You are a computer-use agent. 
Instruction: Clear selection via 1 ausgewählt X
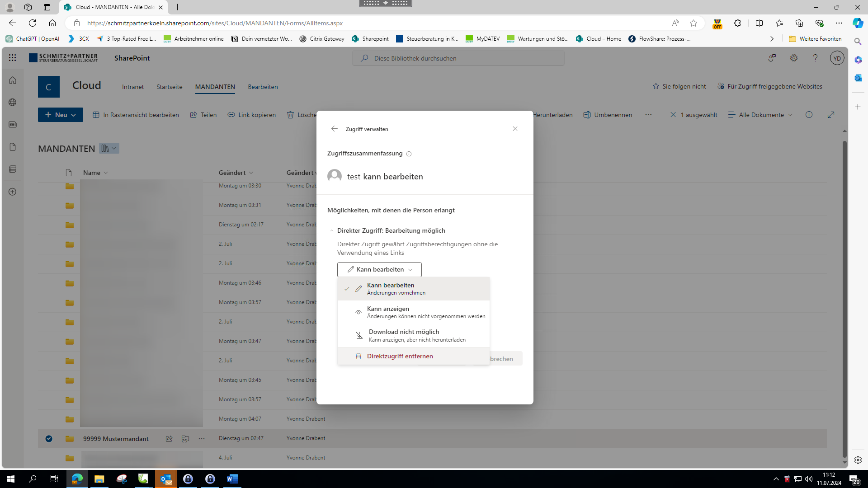click(673, 115)
